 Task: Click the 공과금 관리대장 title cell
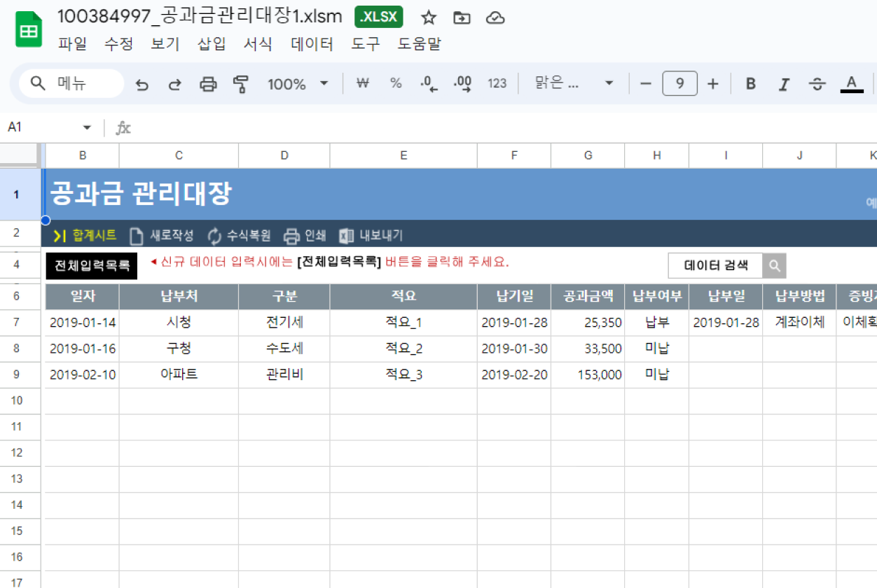pos(140,194)
